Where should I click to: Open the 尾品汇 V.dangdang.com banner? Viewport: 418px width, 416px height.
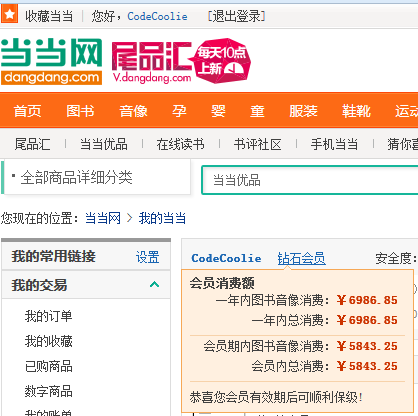click(152, 62)
